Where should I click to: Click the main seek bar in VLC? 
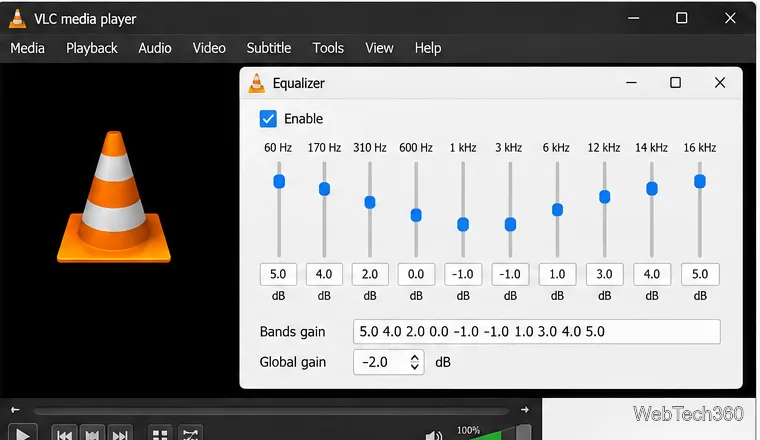pyautogui.click(x=270, y=411)
